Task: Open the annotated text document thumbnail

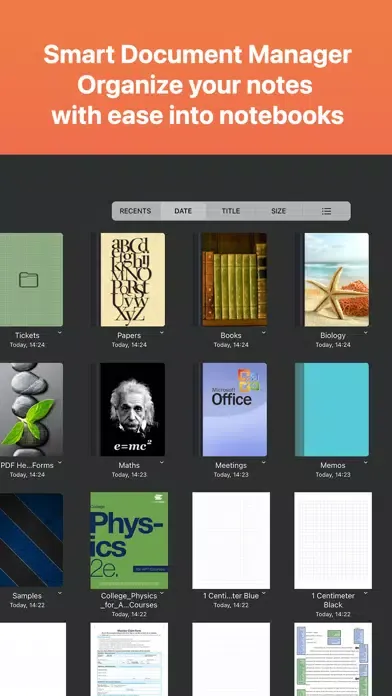Action: 333,659
